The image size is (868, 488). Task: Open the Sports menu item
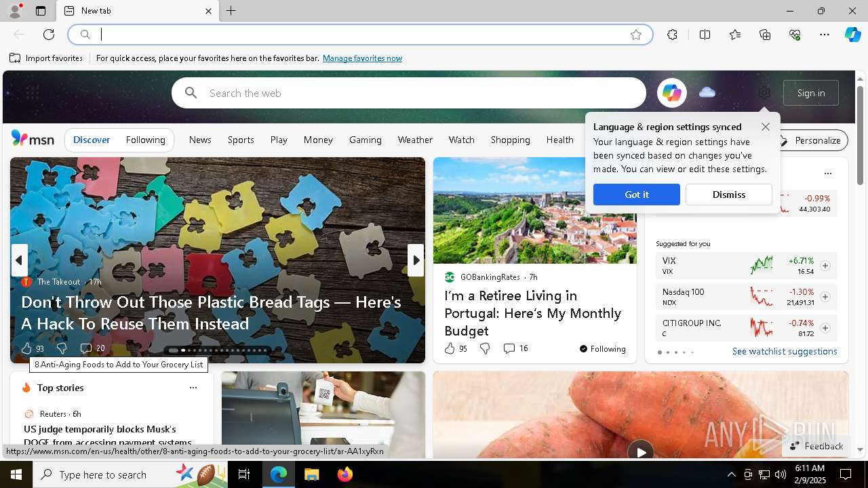[x=241, y=140]
